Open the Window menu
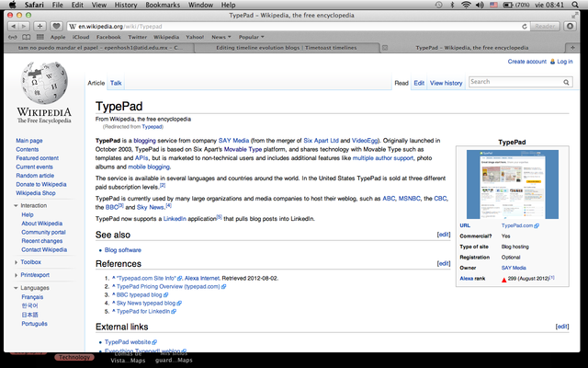 click(x=200, y=5)
